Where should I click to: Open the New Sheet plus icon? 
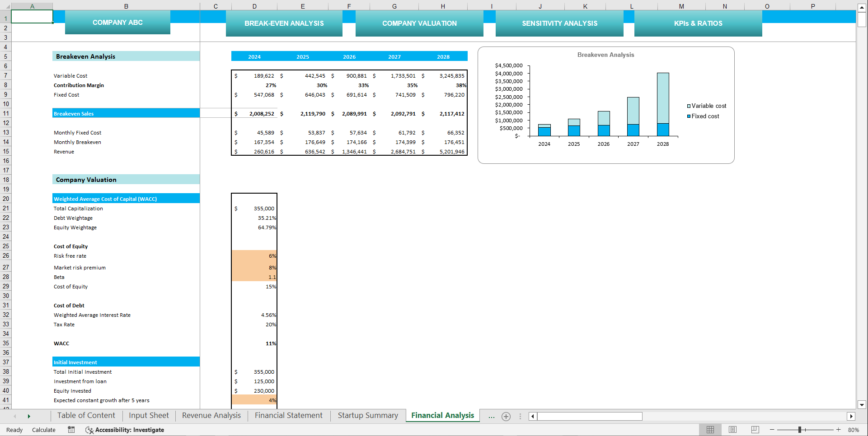(x=506, y=417)
